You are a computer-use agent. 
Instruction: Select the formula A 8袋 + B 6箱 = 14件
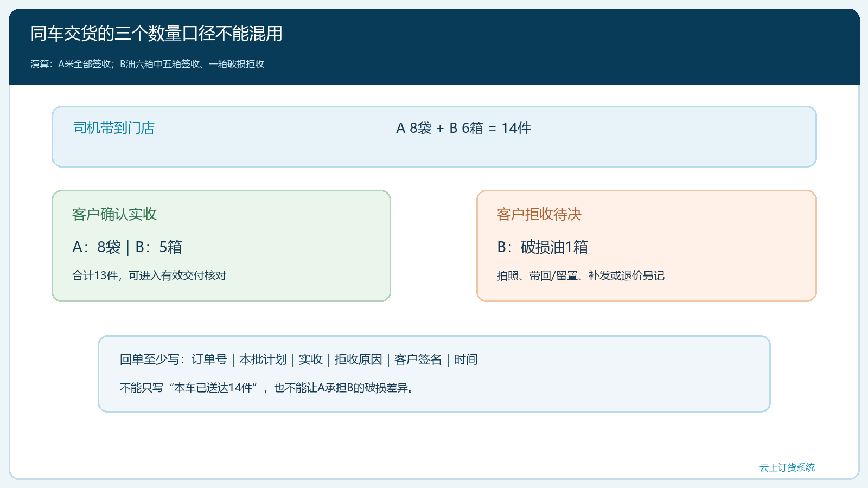point(464,128)
